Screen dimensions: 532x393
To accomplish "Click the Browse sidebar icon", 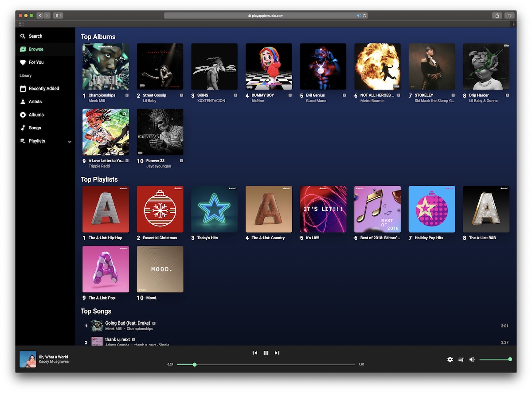I will [23, 49].
